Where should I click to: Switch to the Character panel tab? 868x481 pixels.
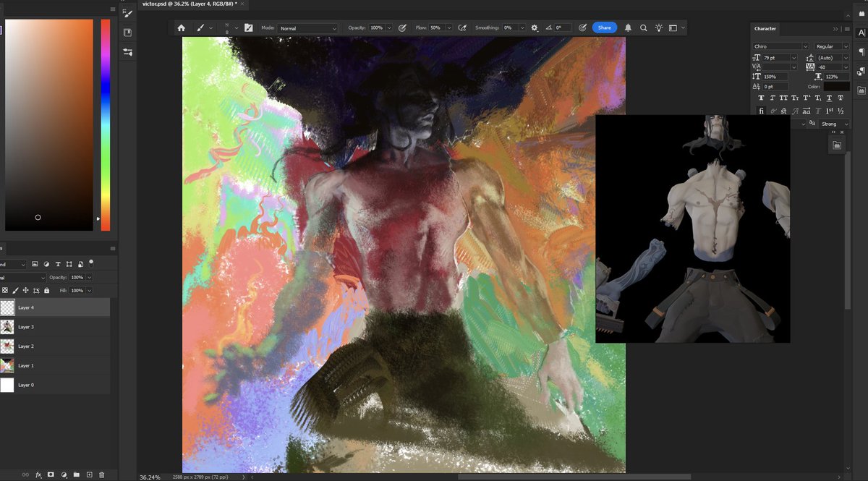(x=765, y=29)
